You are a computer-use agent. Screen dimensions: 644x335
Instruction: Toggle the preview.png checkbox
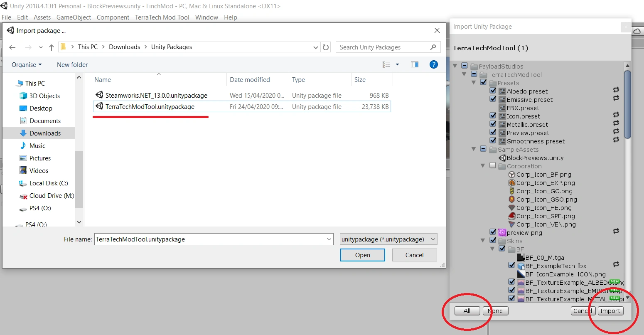(493, 232)
